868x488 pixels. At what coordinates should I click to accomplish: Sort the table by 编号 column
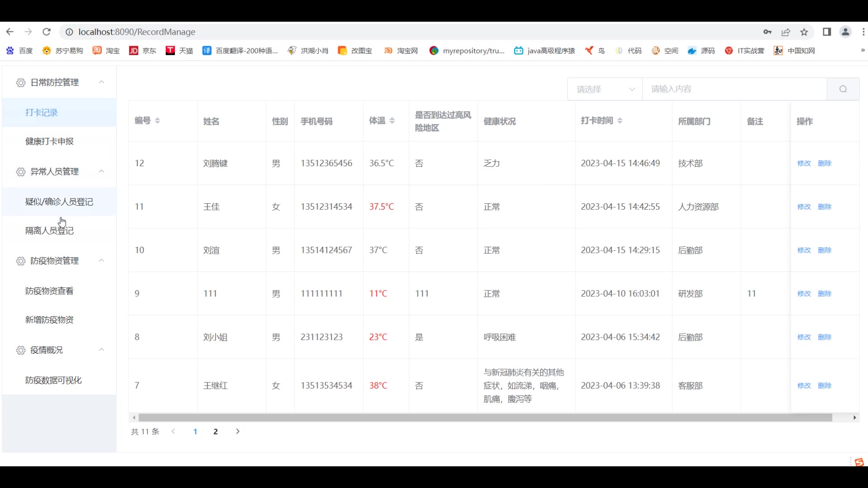[x=157, y=121]
